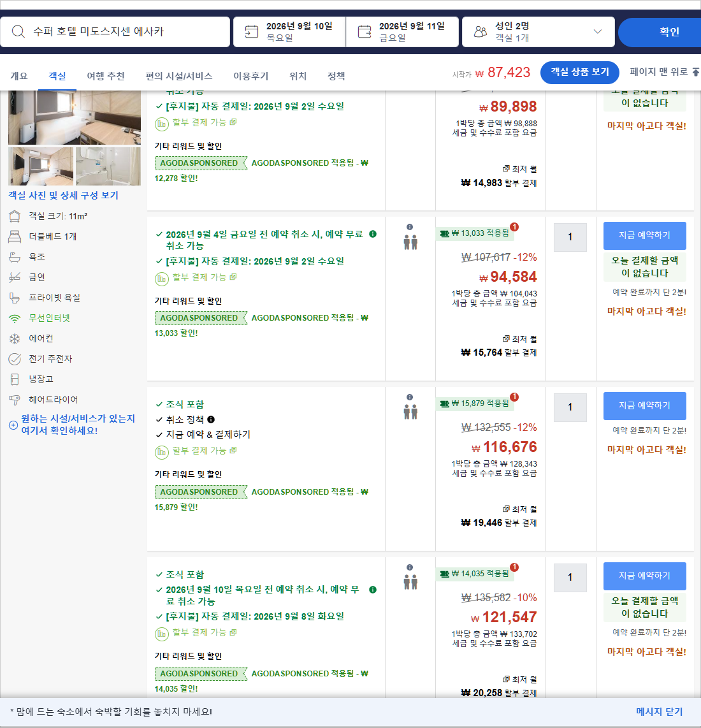Click 할부 결제 가능 link in ₩121,547 offer

tap(205, 632)
